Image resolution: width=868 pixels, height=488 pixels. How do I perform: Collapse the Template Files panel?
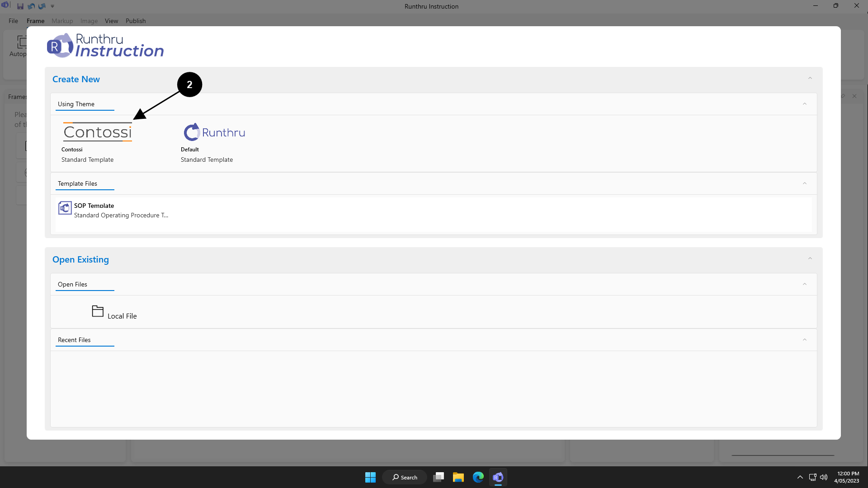click(804, 184)
